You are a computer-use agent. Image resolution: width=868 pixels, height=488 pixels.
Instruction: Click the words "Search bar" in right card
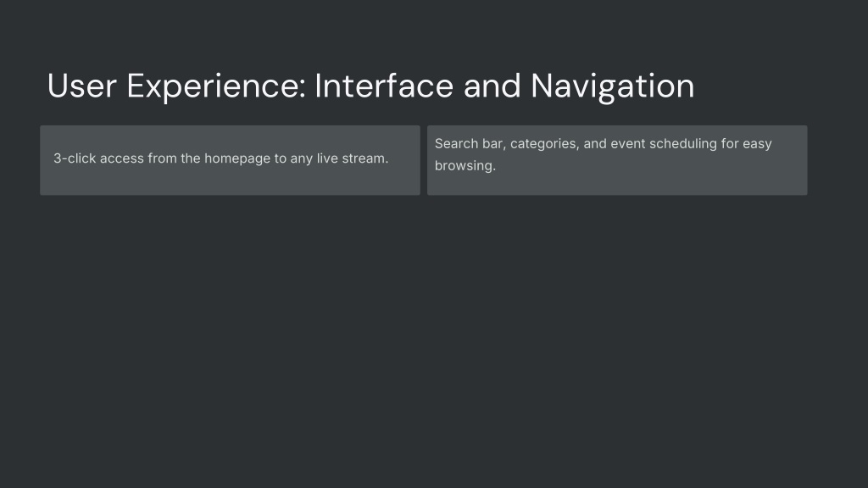(x=468, y=144)
